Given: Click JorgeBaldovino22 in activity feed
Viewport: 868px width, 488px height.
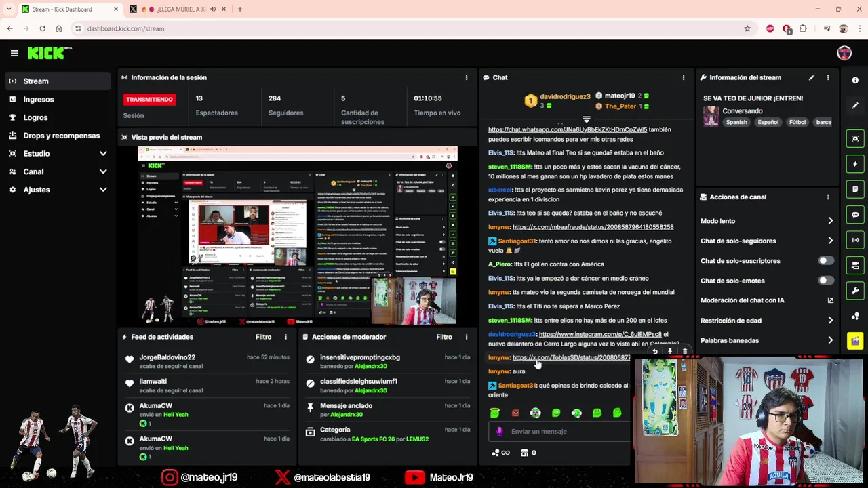Looking at the screenshot, I should (167, 357).
